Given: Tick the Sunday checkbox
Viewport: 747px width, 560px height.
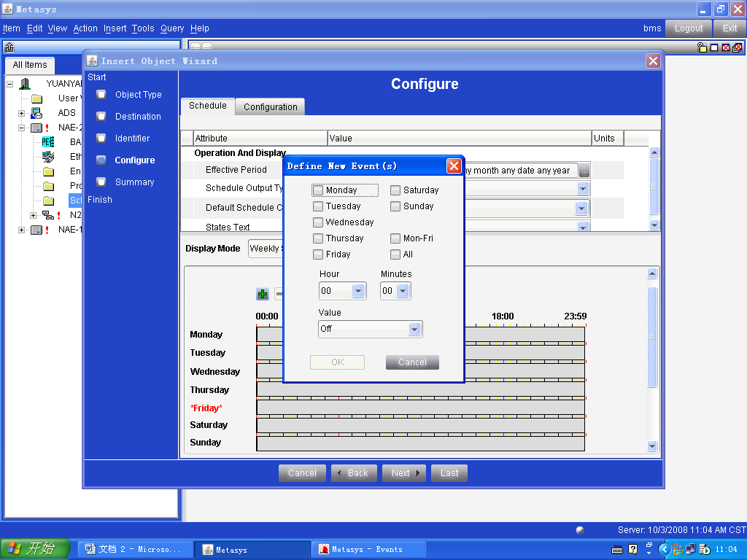Looking at the screenshot, I should [395, 206].
